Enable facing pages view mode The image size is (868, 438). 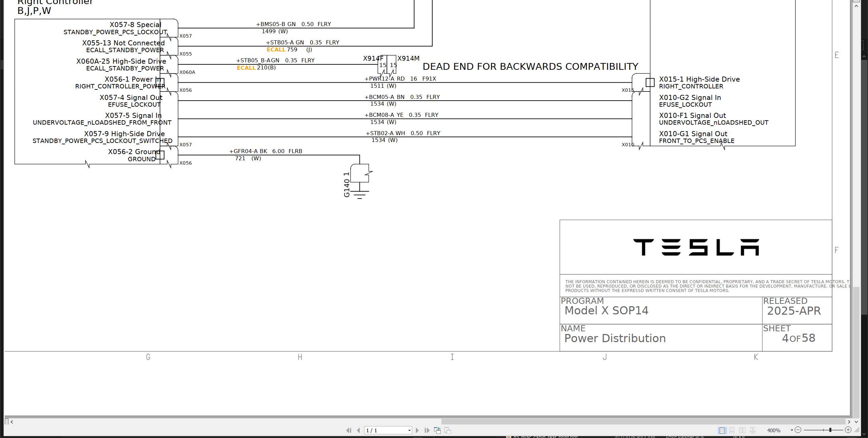742,430
